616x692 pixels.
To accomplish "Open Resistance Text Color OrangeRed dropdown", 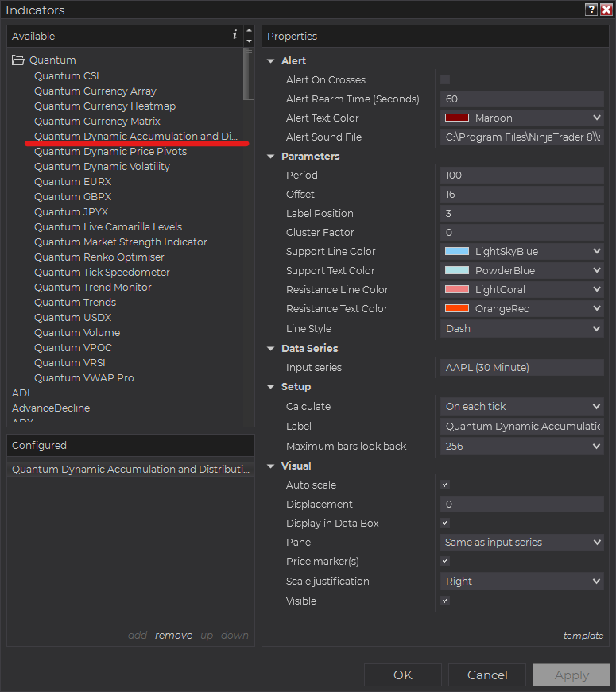I will coord(522,308).
